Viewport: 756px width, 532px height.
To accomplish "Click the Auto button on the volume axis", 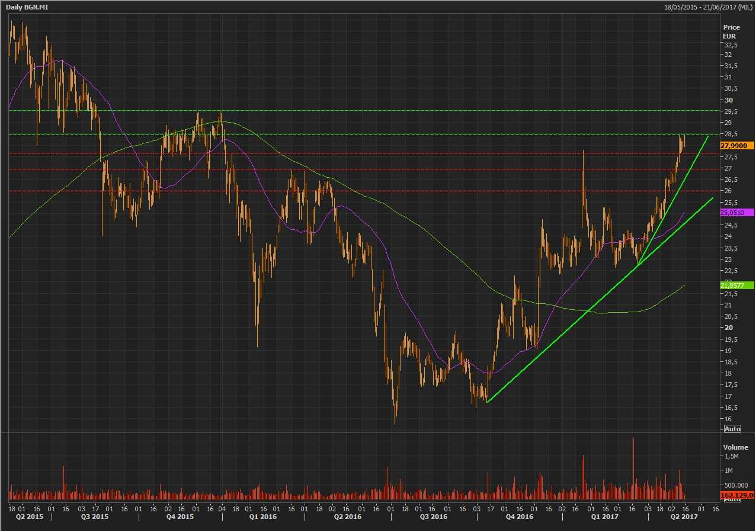I will 732,500.
